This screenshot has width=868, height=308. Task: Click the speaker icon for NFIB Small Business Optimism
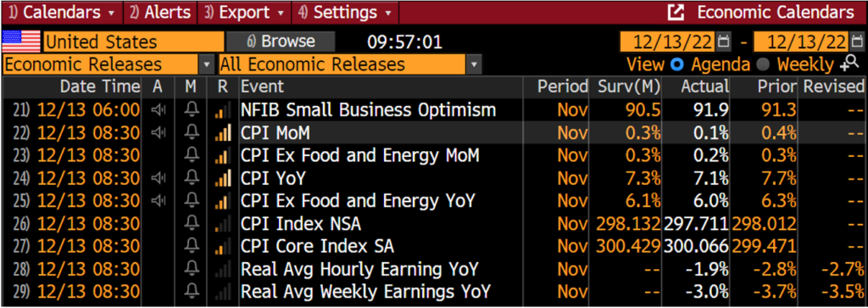coord(159,110)
